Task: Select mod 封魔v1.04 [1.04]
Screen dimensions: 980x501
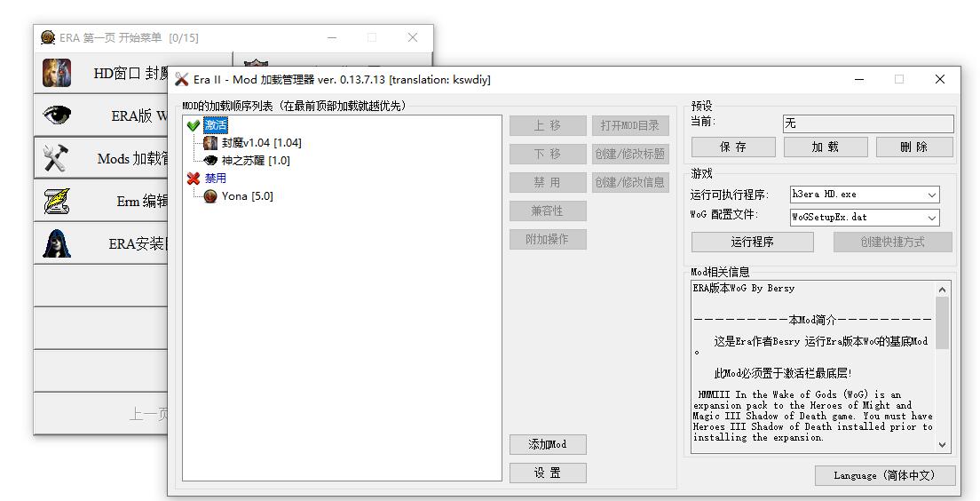Action: (261, 143)
